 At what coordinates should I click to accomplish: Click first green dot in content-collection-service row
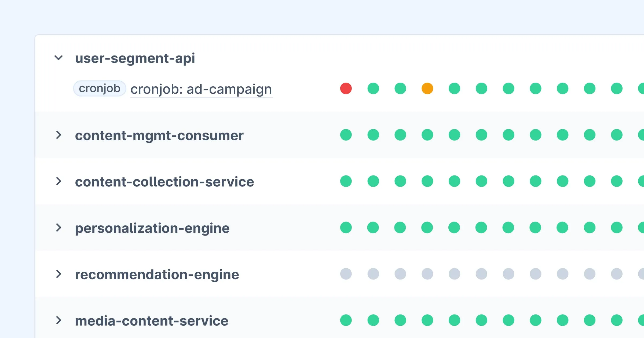(x=346, y=181)
